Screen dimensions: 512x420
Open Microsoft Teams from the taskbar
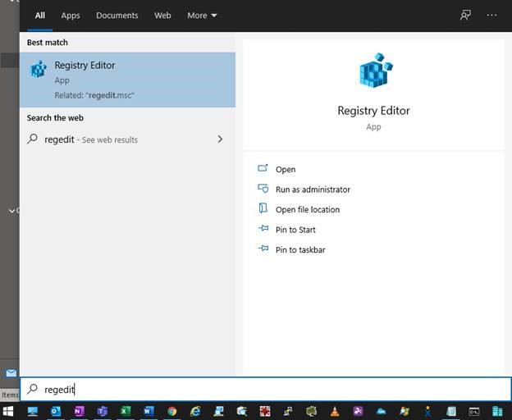pos(103,412)
